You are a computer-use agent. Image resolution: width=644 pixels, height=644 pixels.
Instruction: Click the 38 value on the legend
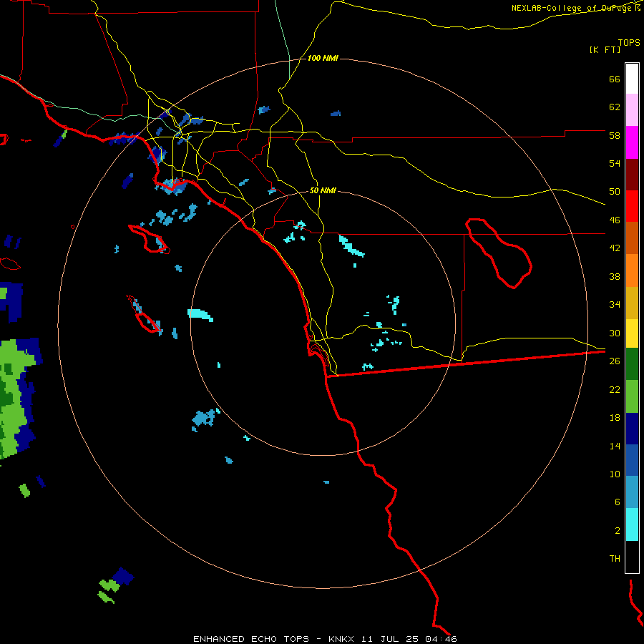point(615,276)
